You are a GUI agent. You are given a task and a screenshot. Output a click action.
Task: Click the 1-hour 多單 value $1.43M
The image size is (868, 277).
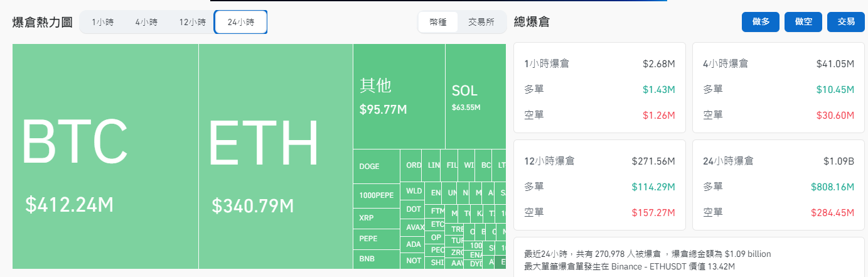coord(658,89)
